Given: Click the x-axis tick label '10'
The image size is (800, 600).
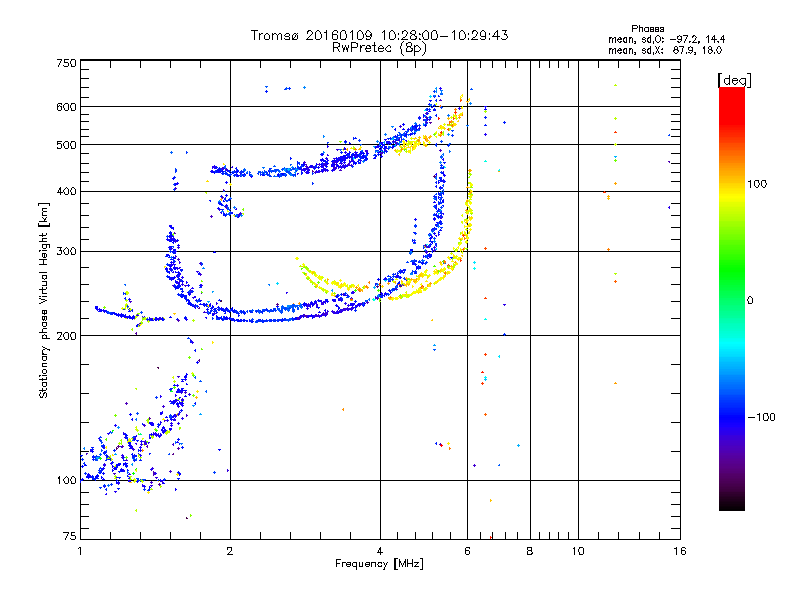Looking at the screenshot, I should (578, 551).
